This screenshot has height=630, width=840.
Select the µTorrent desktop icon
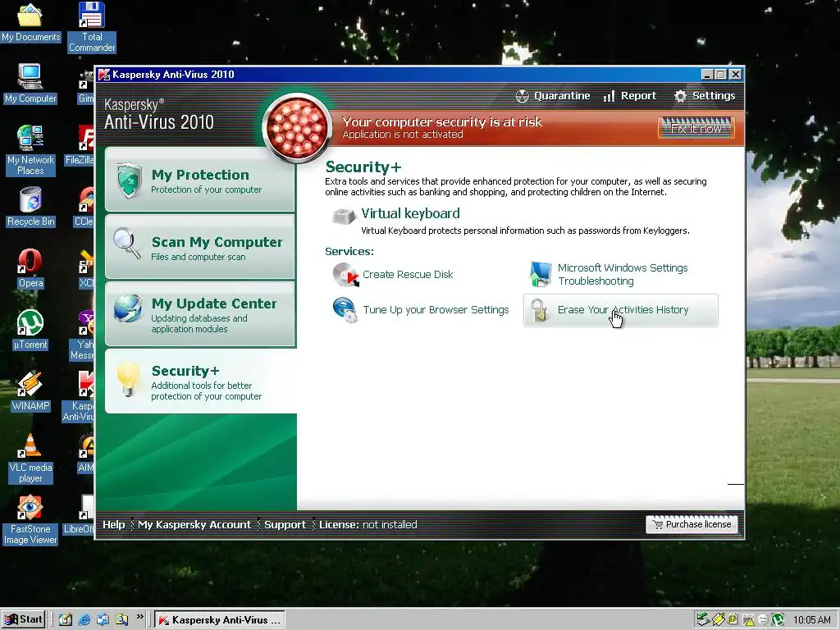pyautogui.click(x=30, y=330)
